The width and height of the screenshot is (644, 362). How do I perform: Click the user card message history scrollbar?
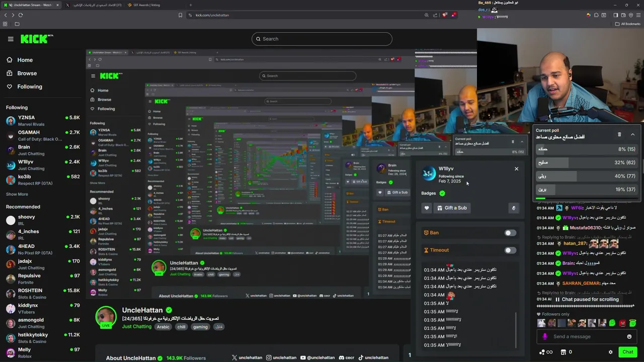(x=516, y=329)
